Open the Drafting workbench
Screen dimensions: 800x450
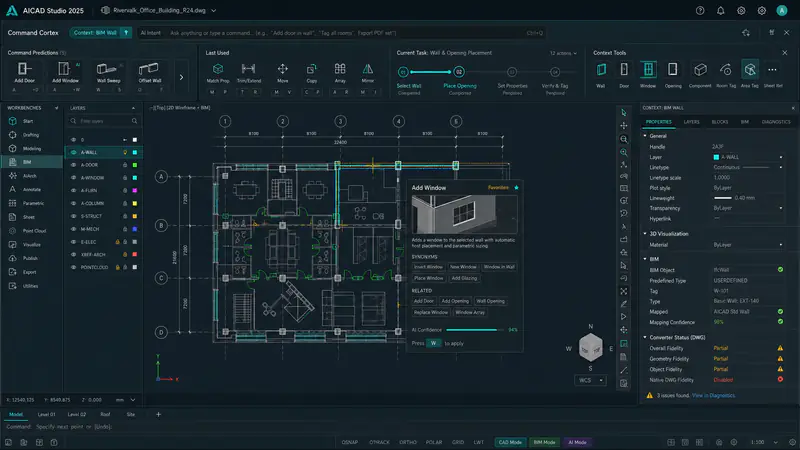[x=32, y=135]
